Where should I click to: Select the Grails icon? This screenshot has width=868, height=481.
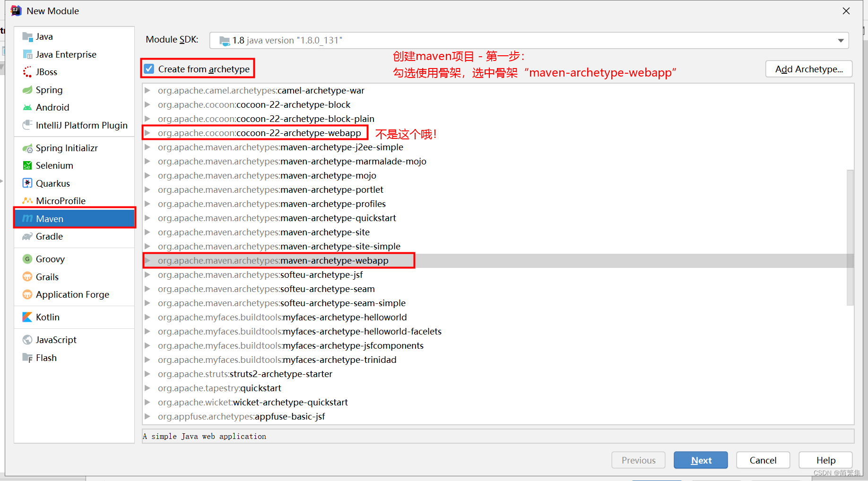(x=27, y=277)
